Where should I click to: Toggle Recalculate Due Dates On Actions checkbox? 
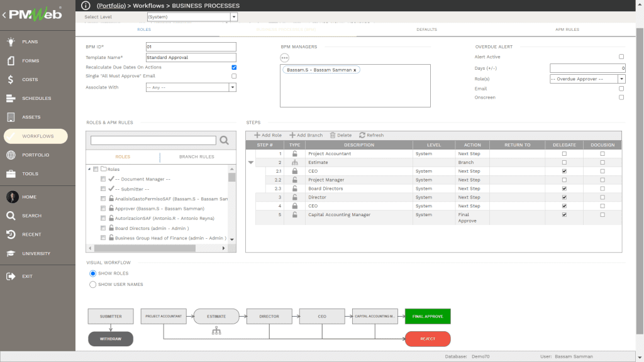coord(234,67)
